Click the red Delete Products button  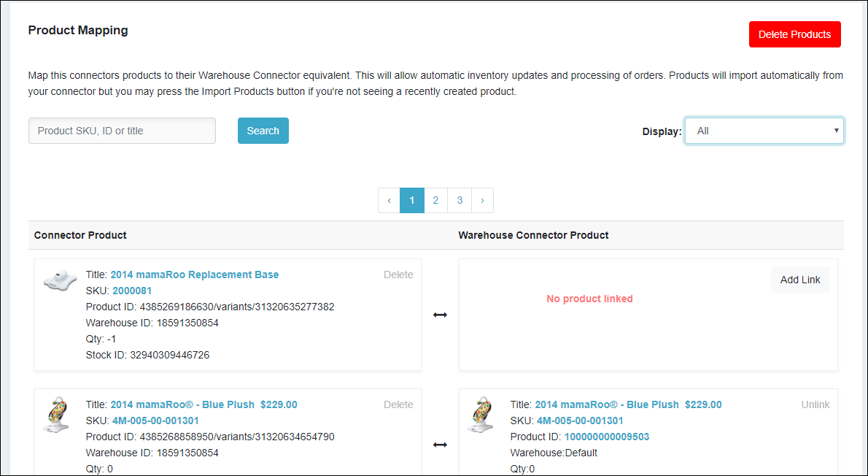[794, 34]
